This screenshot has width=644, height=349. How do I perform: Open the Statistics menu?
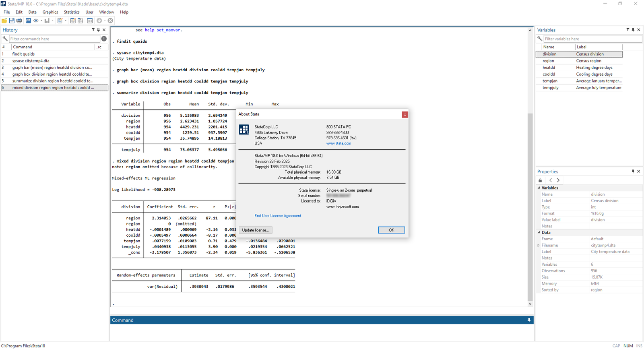[x=72, y=12]
